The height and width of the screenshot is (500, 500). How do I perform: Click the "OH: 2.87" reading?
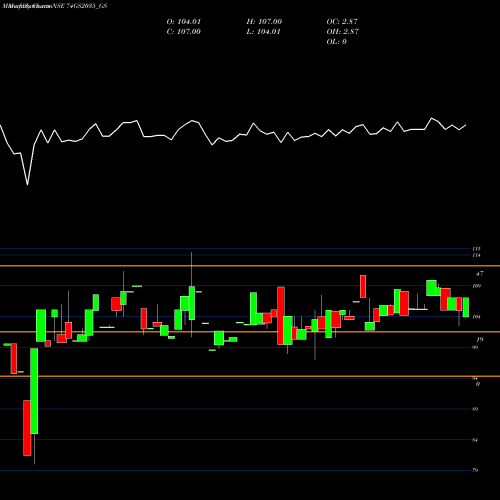tap(343, 32)
